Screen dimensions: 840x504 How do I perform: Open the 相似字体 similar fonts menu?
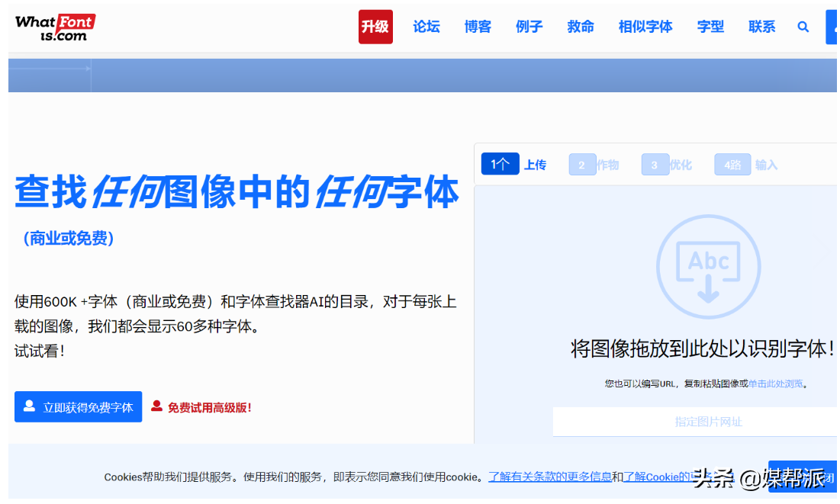(645, 27)
